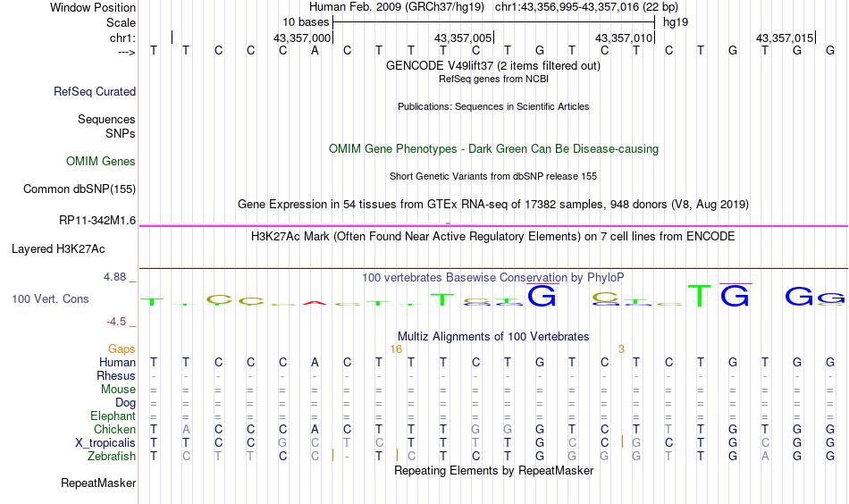The width and height of the screenshot is (849, 504).
Task: Click the 100 Vert. Cons track label
Action: [x=50, y=298]
